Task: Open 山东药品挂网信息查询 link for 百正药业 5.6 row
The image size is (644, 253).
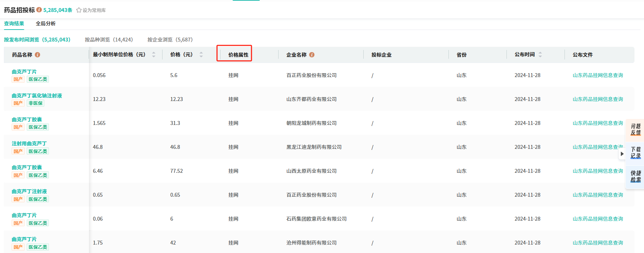Action: [x=598, y=75]
